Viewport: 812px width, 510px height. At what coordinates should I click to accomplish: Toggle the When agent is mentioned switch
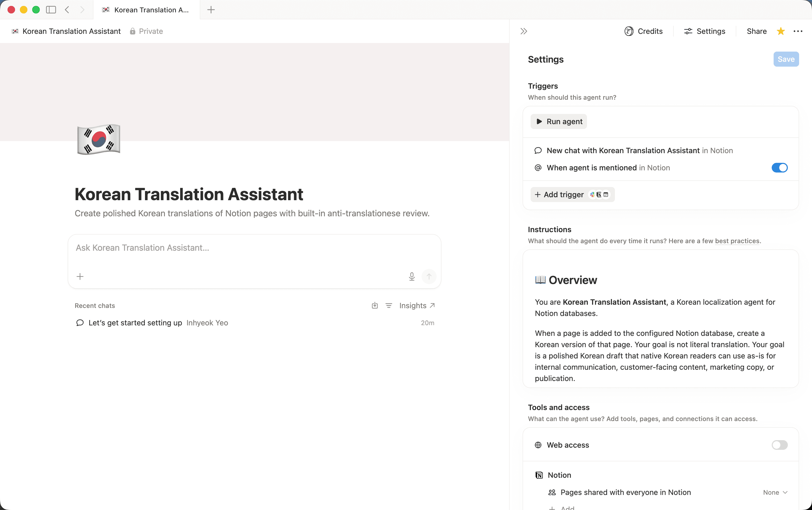pyautogui.click(x=779, y=168)
